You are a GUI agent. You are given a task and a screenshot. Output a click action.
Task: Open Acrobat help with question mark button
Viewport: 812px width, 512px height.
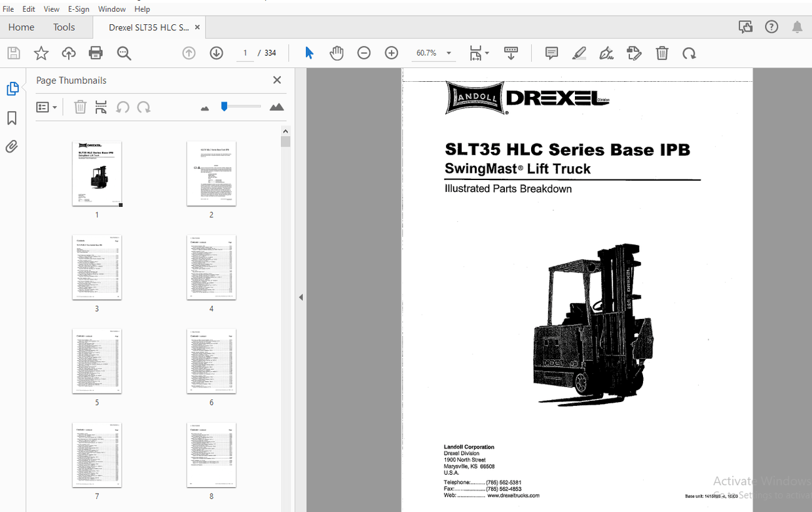(771, 26)
